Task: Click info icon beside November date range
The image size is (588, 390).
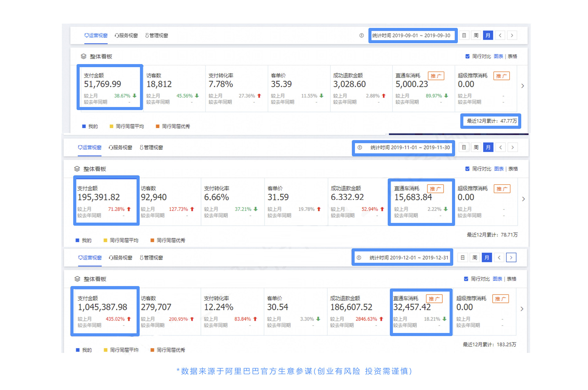Action: pos(360,147)
